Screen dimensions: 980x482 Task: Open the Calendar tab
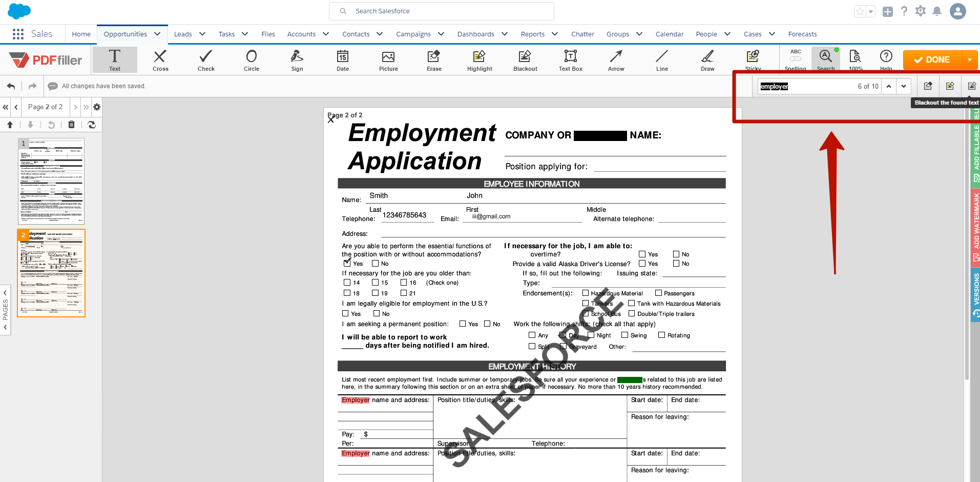pyautogui.click(x=669, y=34)
